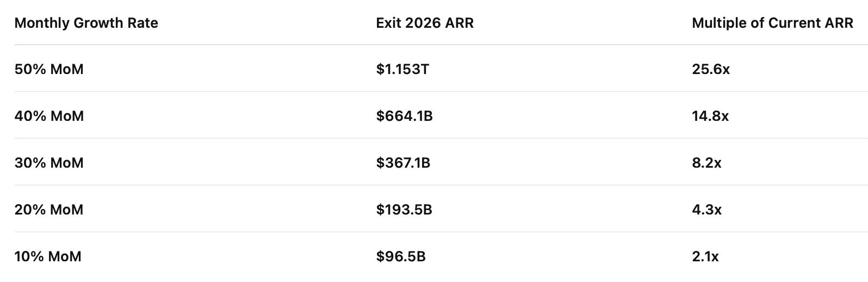Click the word Monthly in first header
868x282 pixels.
pyautogui.click(x=42, y=23)
